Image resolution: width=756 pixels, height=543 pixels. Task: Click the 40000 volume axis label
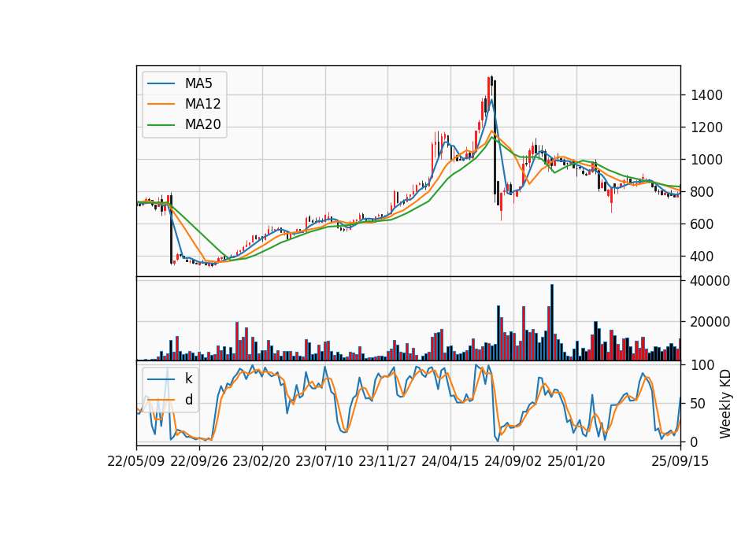tap(710, 281)
